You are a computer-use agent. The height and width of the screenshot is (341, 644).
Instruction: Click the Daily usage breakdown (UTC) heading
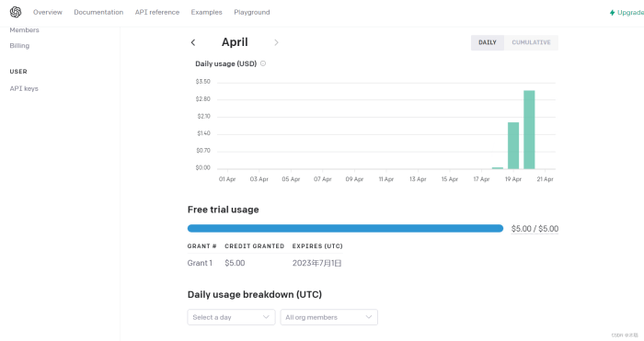[x=255, y=295]
